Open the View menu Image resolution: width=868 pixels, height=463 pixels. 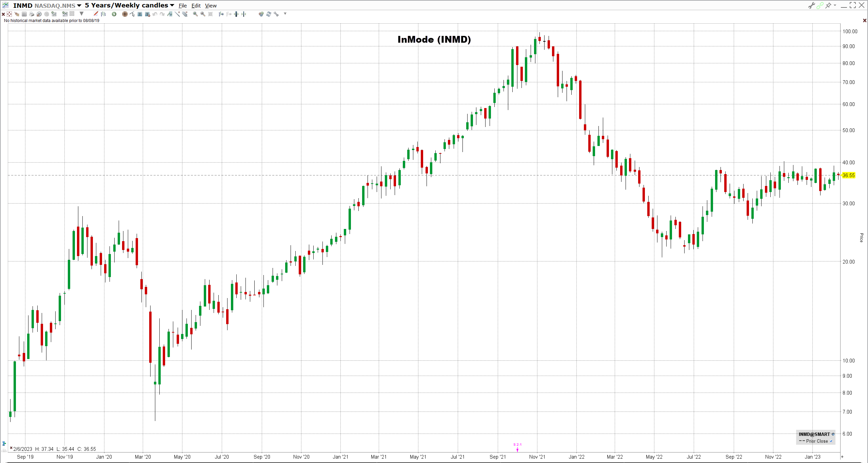(211, 6)
